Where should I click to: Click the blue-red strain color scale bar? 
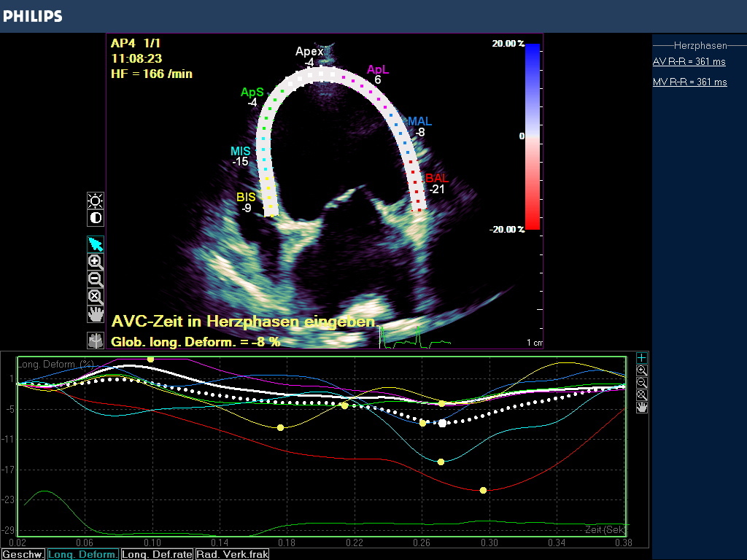point(532,136)
